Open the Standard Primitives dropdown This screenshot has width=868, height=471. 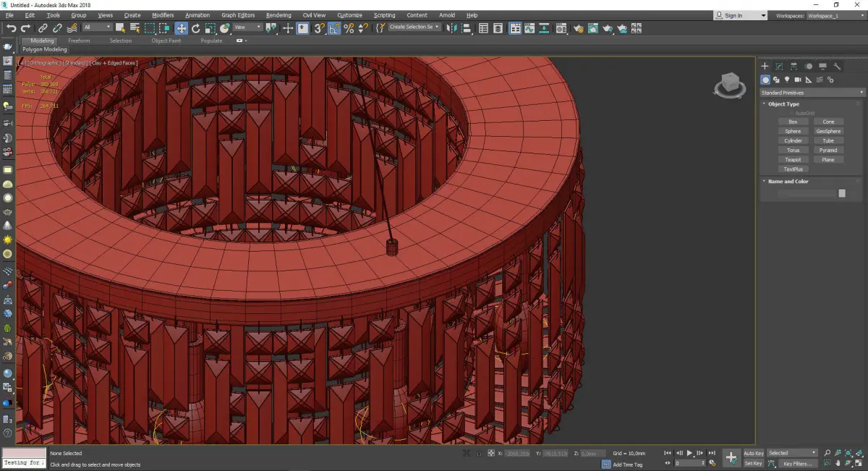tap(812, 93)
